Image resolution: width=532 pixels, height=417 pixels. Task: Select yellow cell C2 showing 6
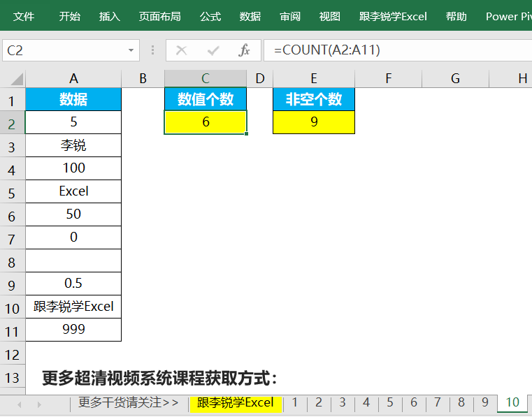206,122
